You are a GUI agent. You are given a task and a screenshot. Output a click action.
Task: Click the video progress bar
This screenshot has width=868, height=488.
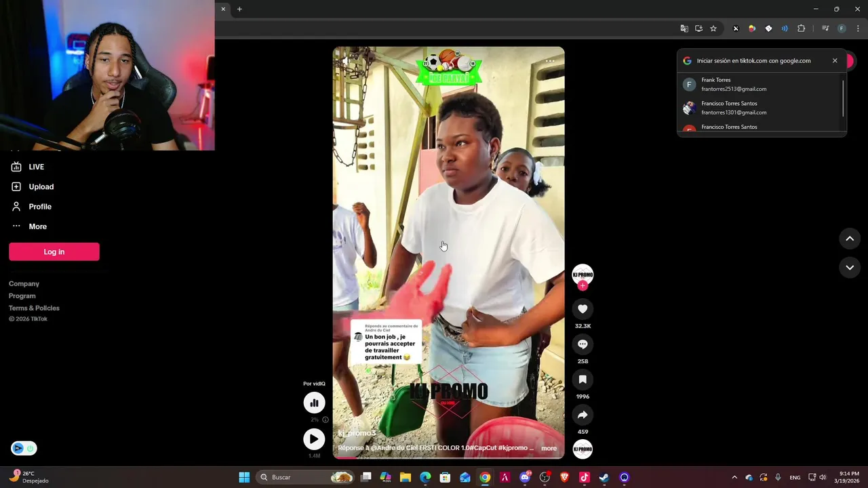pos(448,457)
